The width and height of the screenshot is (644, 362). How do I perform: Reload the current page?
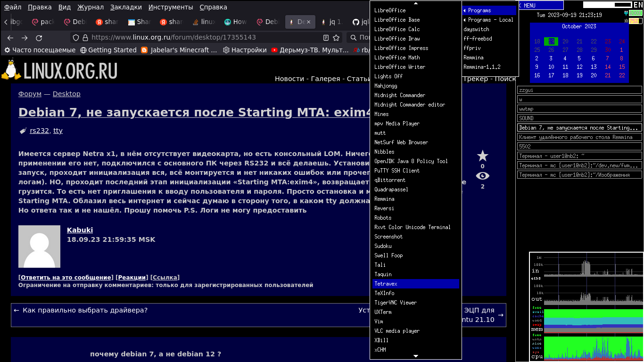[x=39, y=38]
